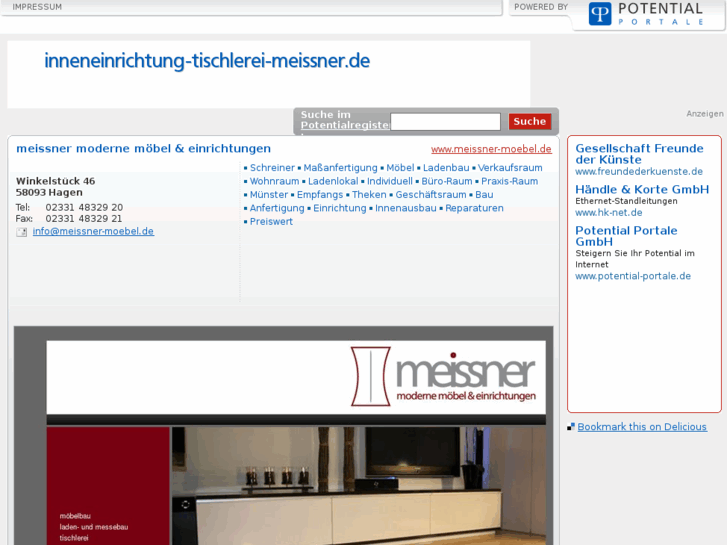Focus the Potentialregister search field
The width and height of the screenshot is (727, 545).
click(445, 122)
